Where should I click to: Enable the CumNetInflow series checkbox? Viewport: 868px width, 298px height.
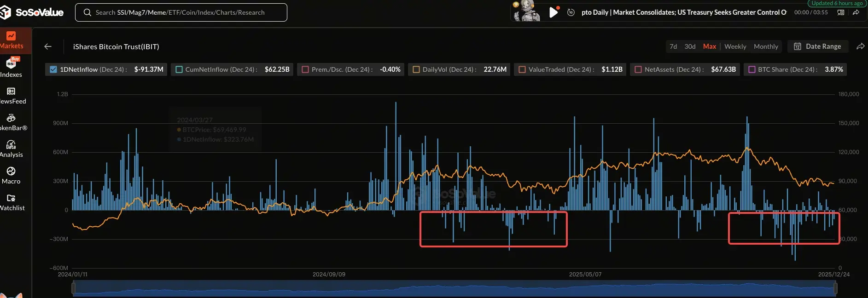[179, 69]
